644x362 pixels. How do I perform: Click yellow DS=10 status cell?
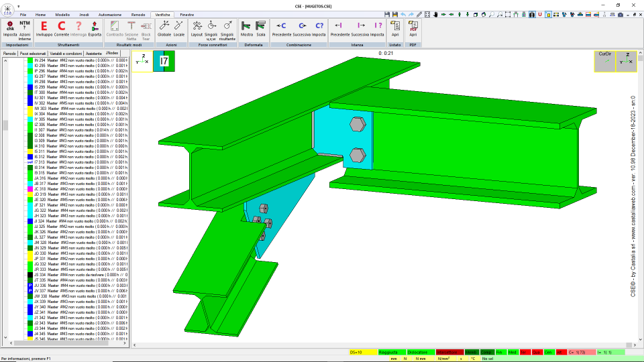(363, 352)
